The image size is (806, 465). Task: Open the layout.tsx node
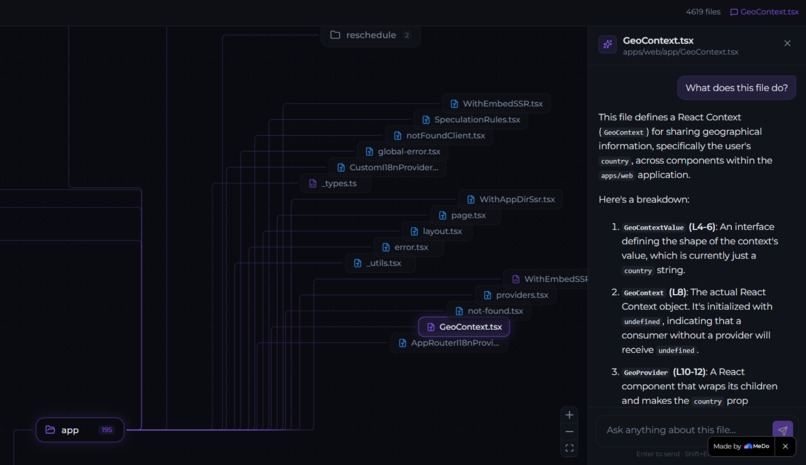436,231
